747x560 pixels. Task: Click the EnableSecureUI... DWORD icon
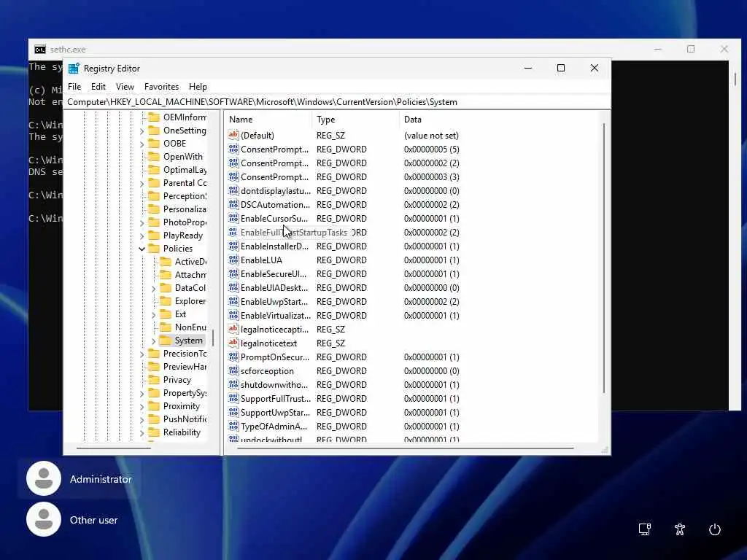[x=233, y=274]
